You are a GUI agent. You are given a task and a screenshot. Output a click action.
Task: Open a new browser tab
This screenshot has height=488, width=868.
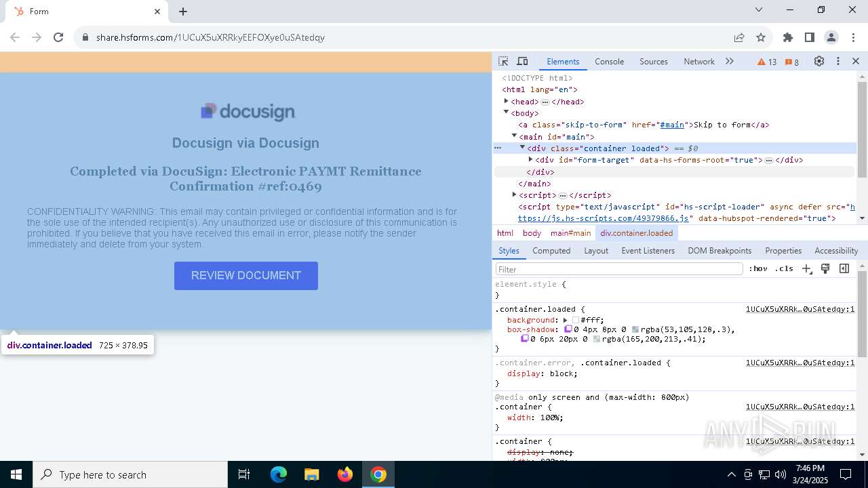coord(183,12)
